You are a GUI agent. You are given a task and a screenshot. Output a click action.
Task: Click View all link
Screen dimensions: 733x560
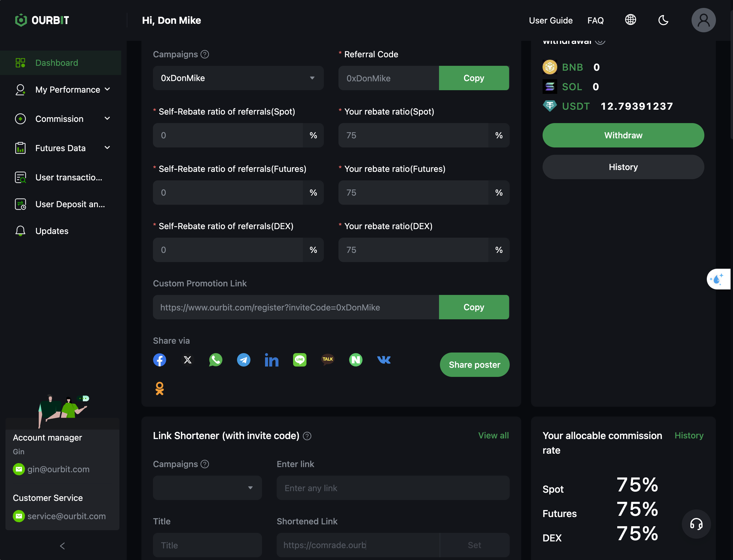(x=493, y=435)
